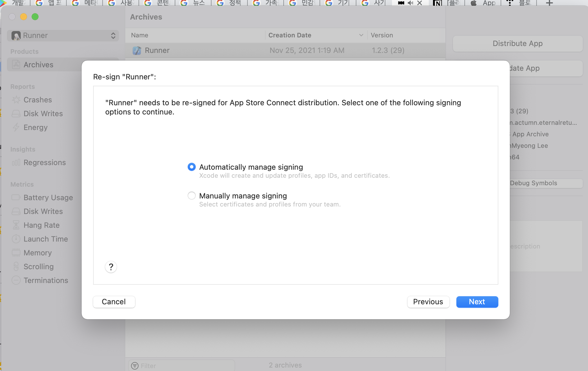588x371 pixels.
Task: Select Manually manage signing radio button
Action: tap(192, 196)
